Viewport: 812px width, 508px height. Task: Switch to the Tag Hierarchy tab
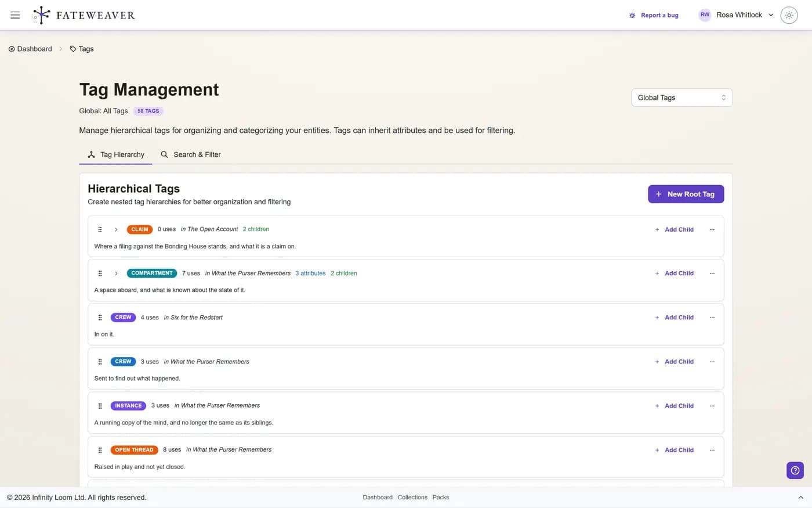click(x=116, y=154)
